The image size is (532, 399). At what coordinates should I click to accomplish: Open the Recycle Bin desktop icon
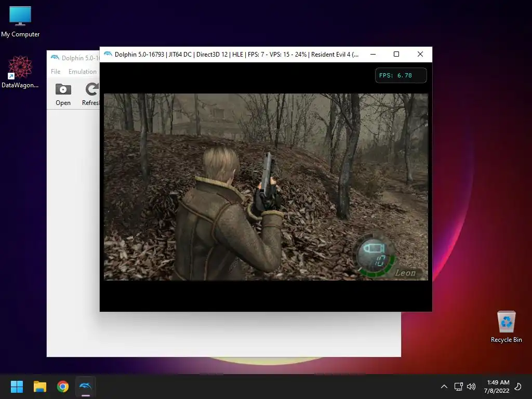click(506, 327)
